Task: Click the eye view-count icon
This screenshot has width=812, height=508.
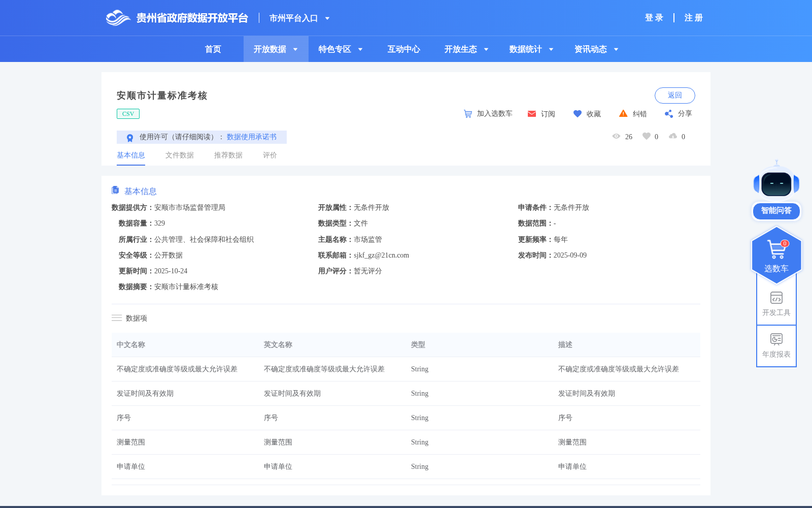Action: pos(616,136)
